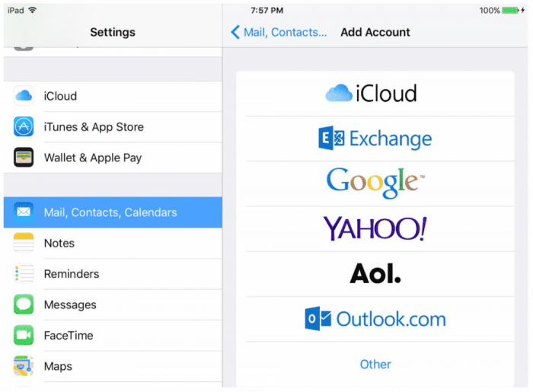Choose YAHOO! account type
The width and height of the screenshot is (533, 392).
coord(375,229)
